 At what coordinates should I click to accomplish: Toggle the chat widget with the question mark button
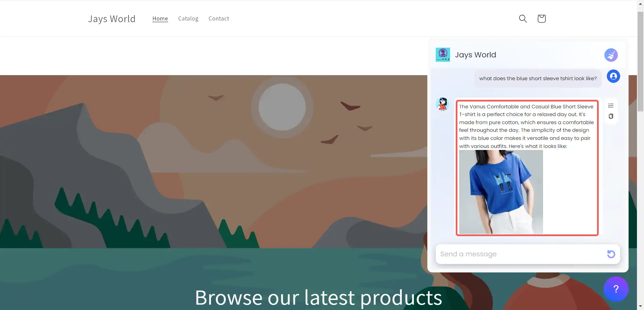click(616, 289)
